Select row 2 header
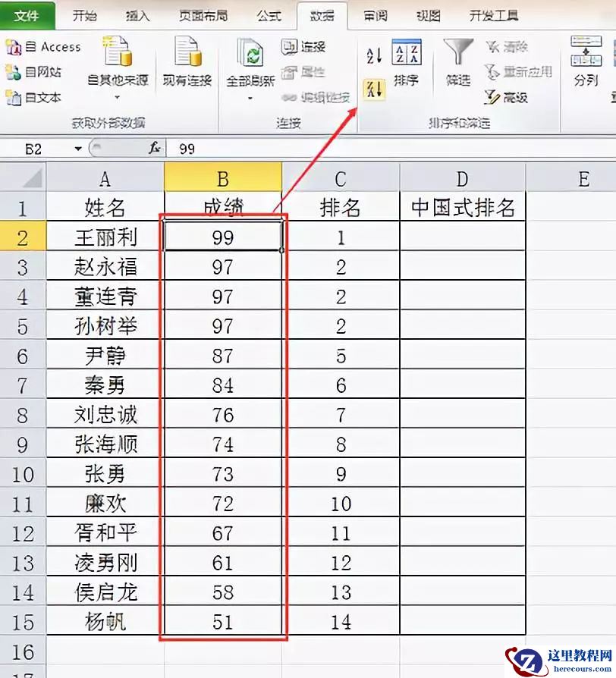Screen dimensions: 616x678 (23, 236)
